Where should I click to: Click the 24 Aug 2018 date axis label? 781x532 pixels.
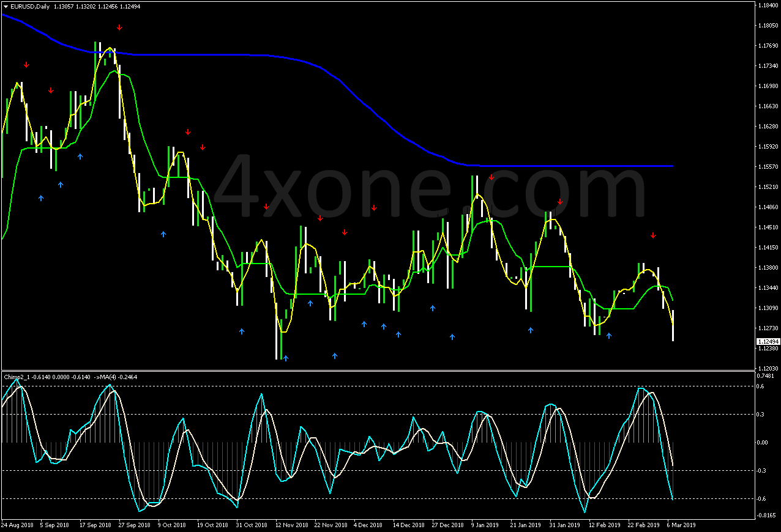point(18,525)
